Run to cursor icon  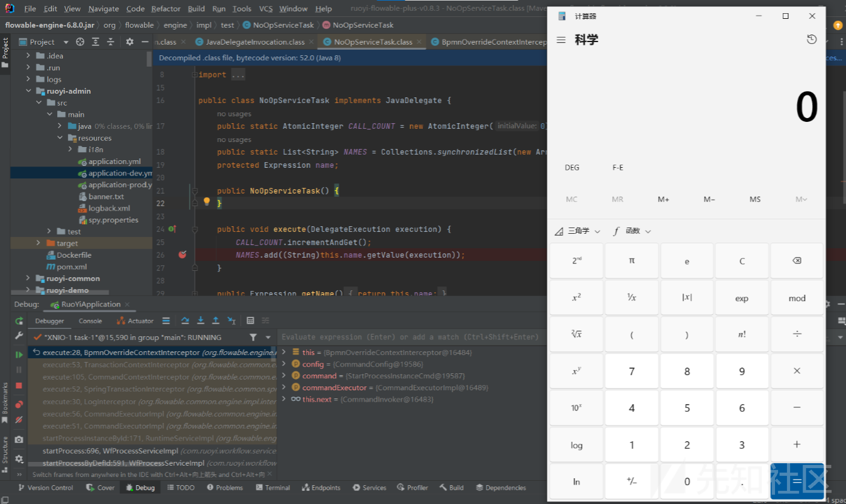[231, 320]
